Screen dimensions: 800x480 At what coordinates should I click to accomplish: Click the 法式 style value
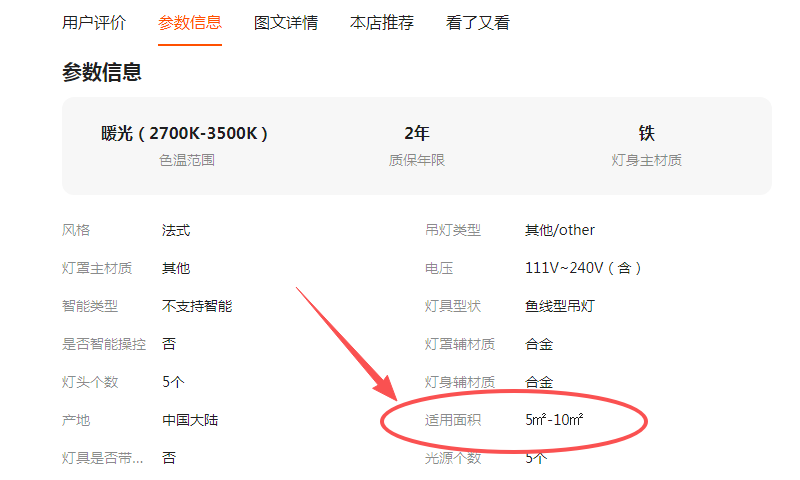176,230
